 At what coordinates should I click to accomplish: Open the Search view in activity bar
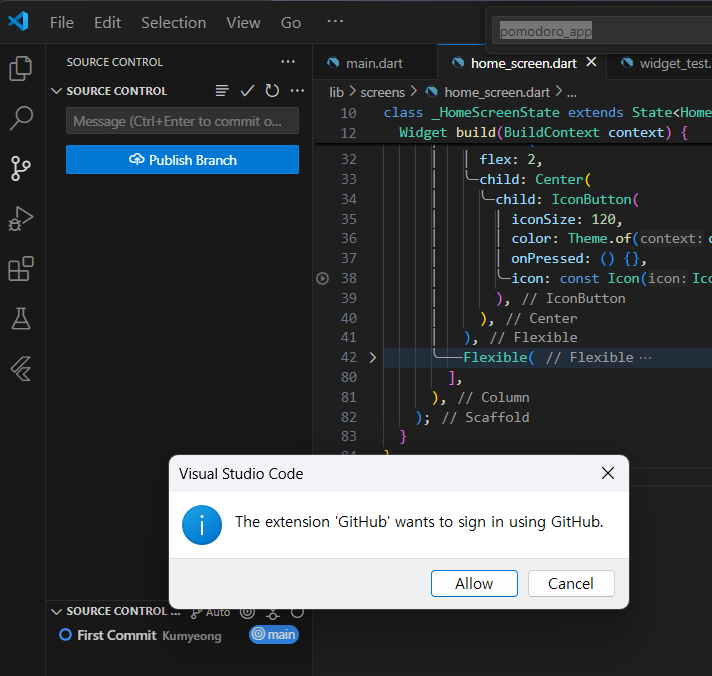click(x=21, y=118)
